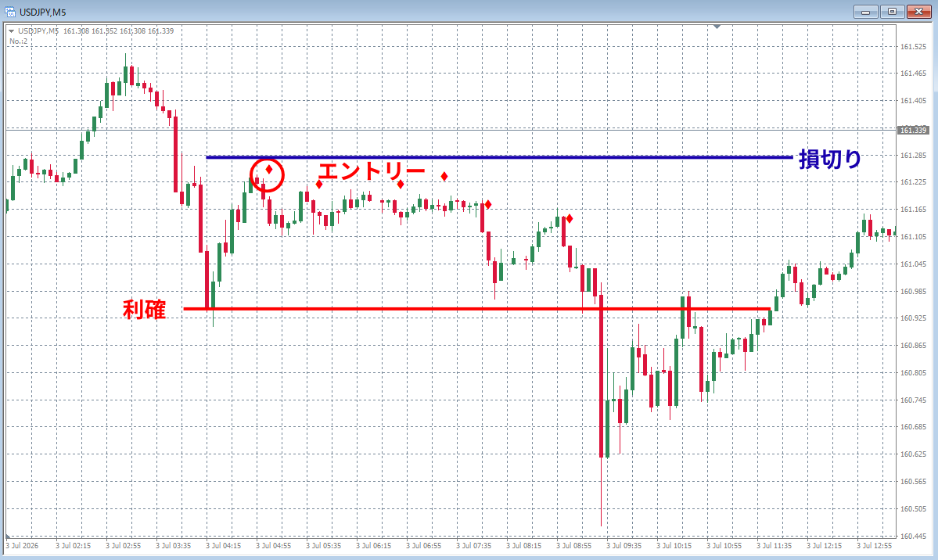Click the time axis label 3 Jul 12:15

(x=825, y=546)
